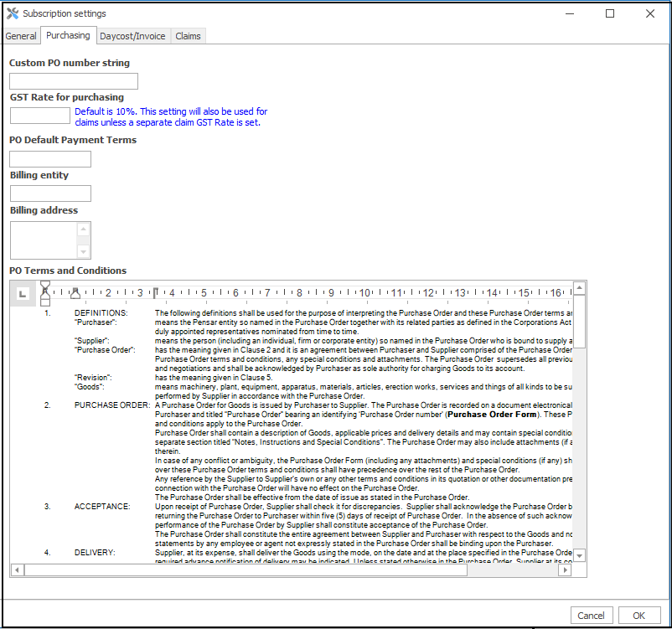
Task: Click the horizontal scrollbar thumb of terms editor
Action: coord(246,570)
